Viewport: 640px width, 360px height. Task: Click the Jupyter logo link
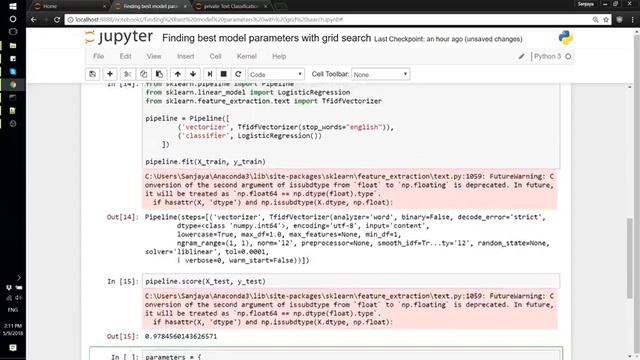119,37
